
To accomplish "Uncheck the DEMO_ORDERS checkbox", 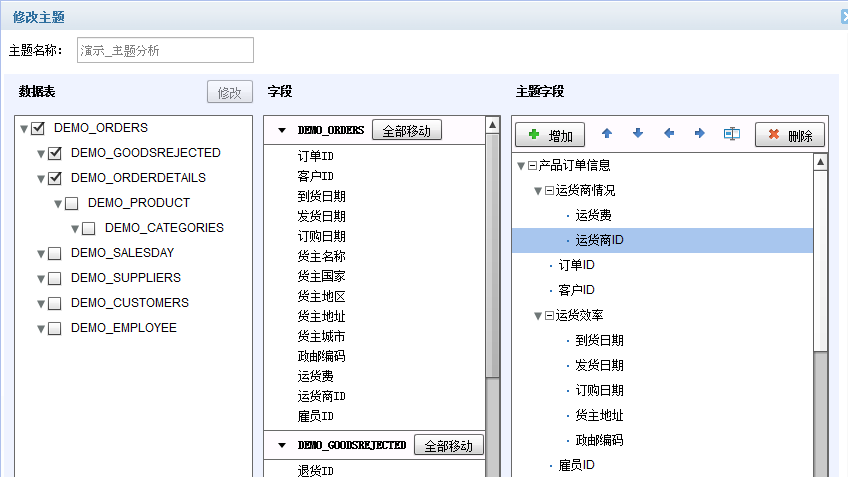I will (x=38, y=128).
